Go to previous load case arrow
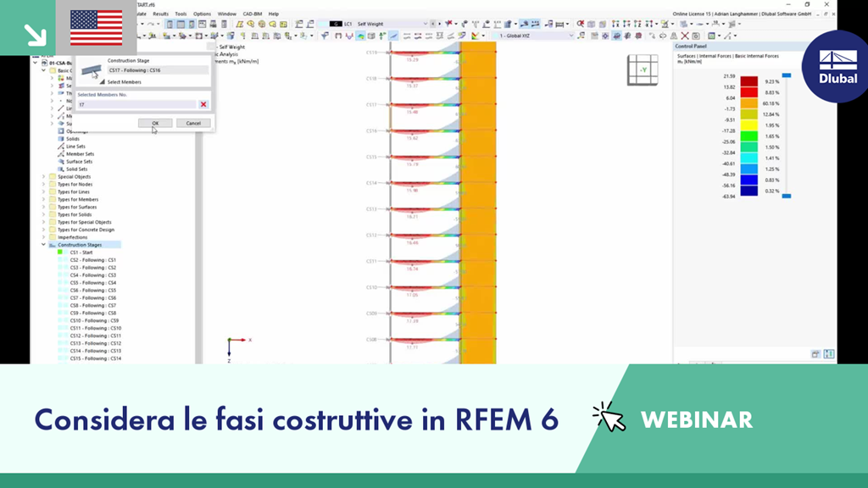This screenshot has height=488, width=868. tap(432, 24)
